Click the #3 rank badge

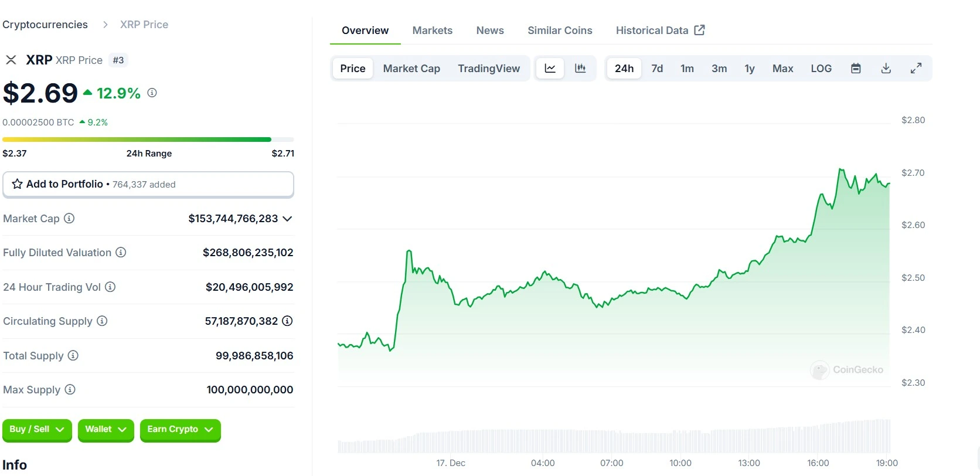point(118,60)
